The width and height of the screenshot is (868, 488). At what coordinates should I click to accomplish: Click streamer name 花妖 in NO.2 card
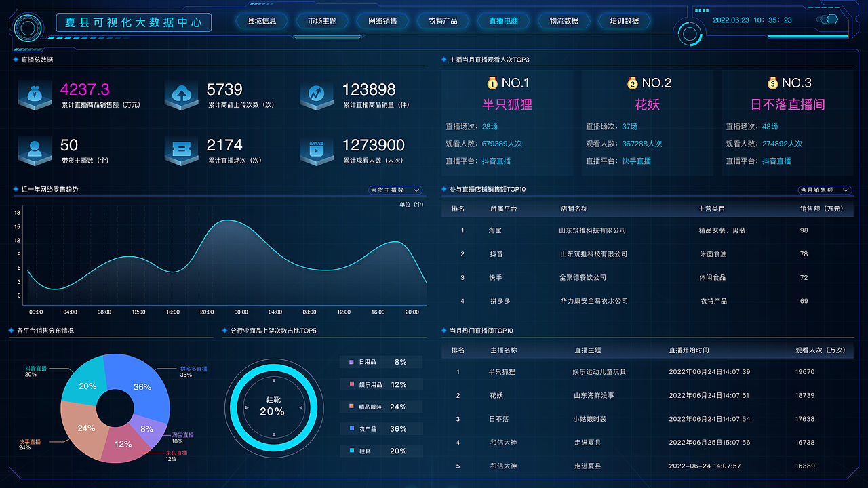(x=648, y=104)
